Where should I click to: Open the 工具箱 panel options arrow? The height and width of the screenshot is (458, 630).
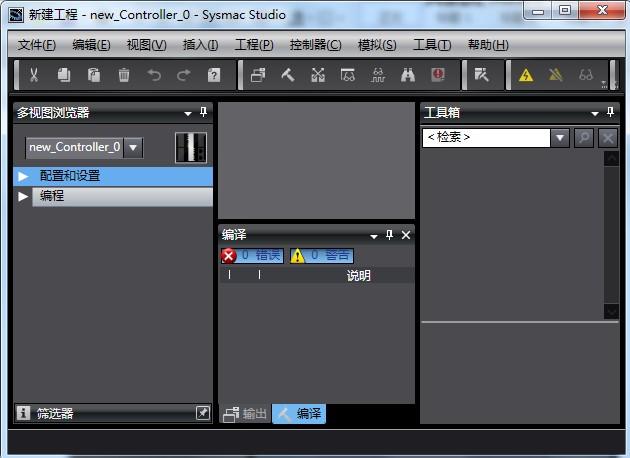point(595,114)
